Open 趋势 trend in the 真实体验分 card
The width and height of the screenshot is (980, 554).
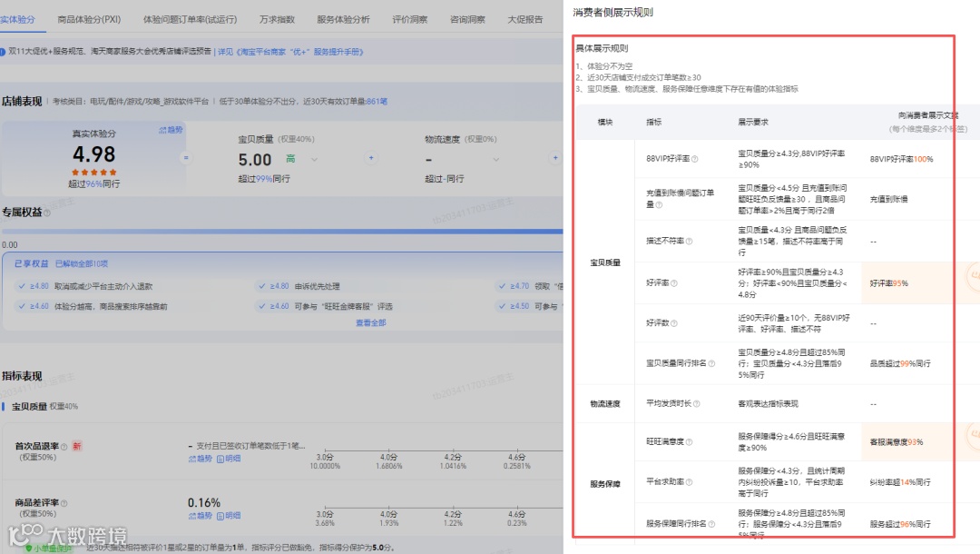pos(171,130)
